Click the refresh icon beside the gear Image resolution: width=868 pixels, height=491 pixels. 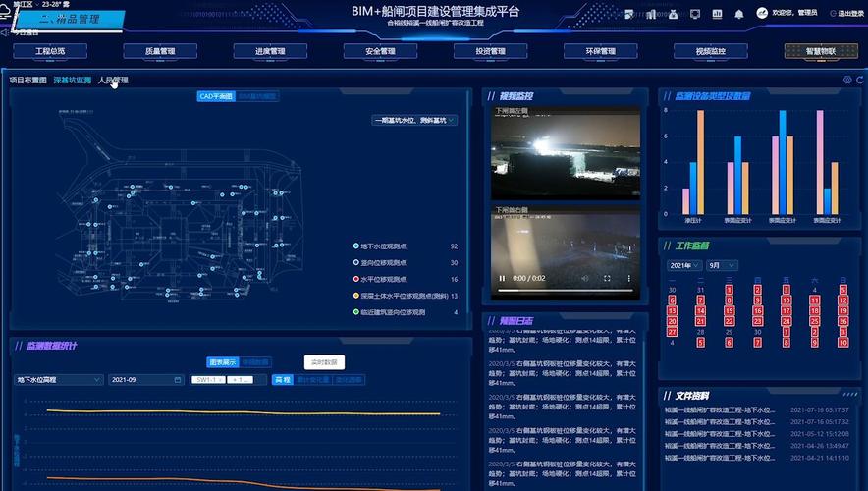point(860,80)
